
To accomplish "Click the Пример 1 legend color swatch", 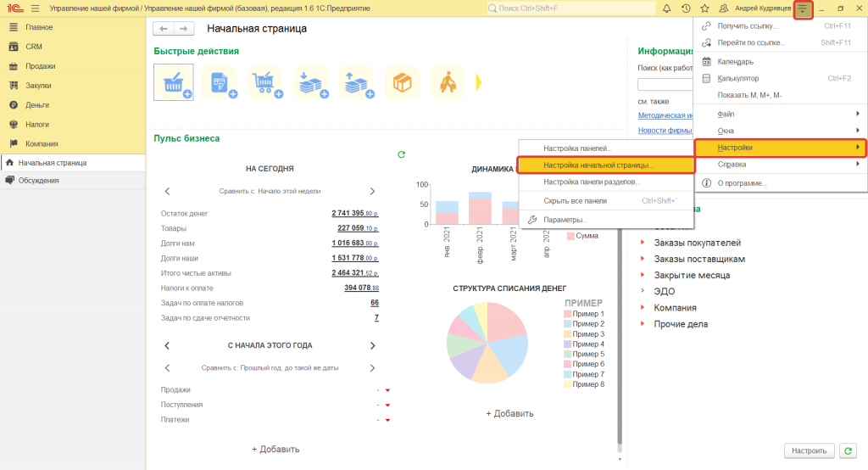I will pos(567,315).
